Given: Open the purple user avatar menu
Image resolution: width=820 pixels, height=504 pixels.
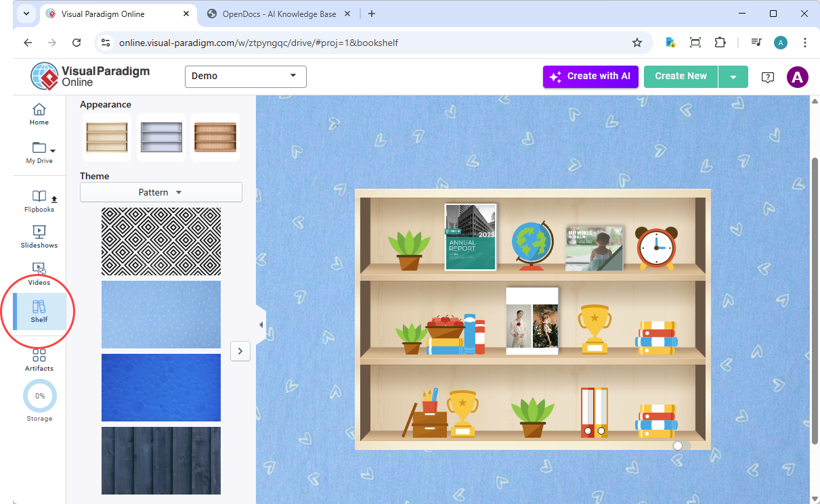Looking at the screenshot, I should click(x=797, y=77).
